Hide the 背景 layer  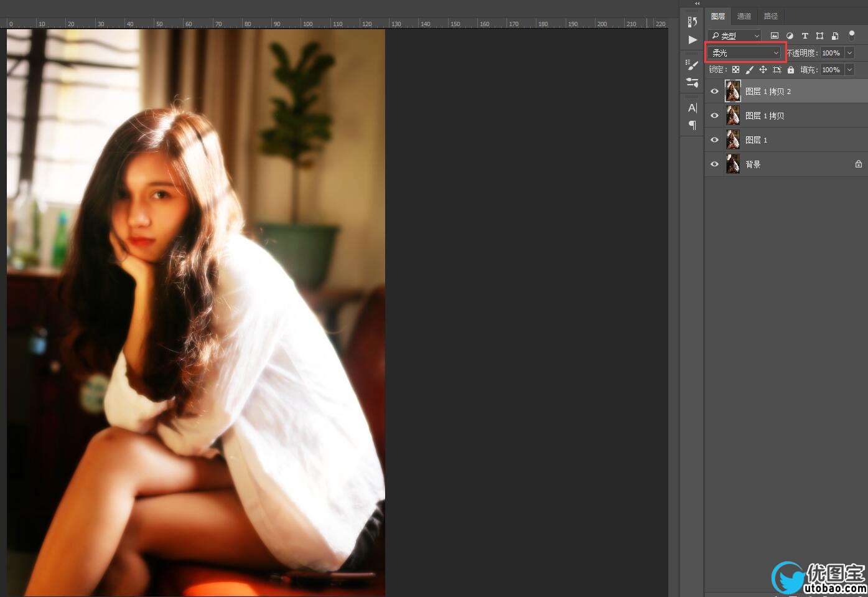[714, 164]
